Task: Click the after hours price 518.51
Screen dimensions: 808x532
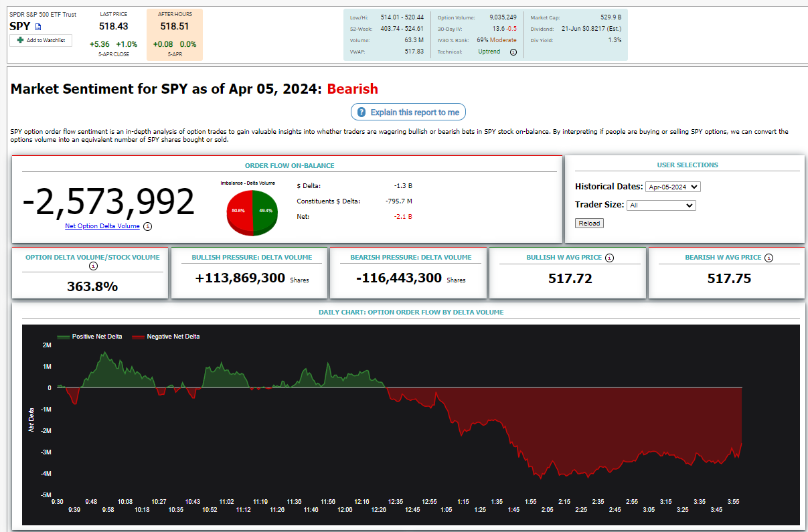Action: (175, 26)
